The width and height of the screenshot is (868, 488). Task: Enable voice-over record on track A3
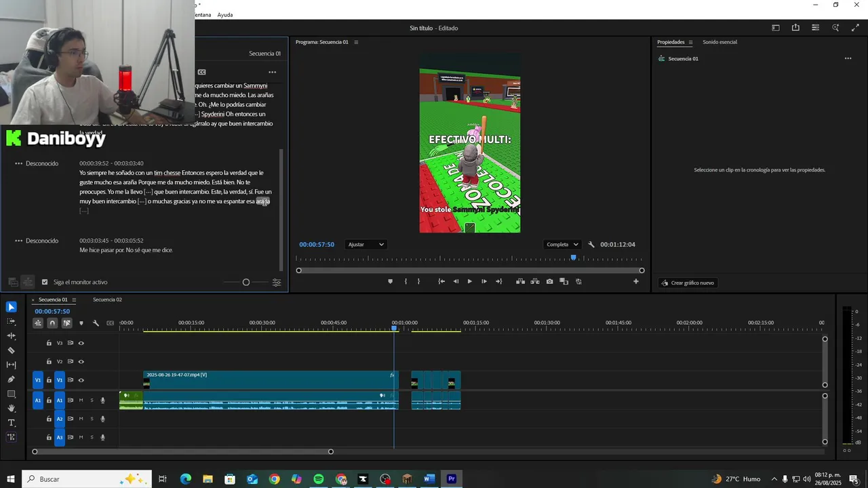pos(103,437)
